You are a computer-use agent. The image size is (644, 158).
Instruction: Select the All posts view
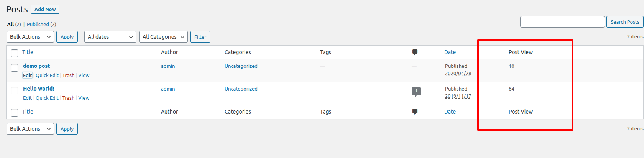tap(10, 24)
